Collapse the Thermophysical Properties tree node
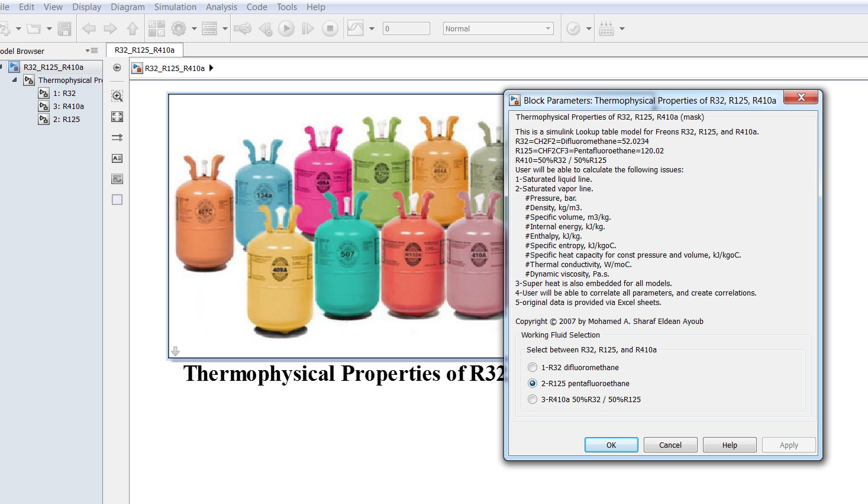This screenshot has height=504, width=868. point(14,80)
